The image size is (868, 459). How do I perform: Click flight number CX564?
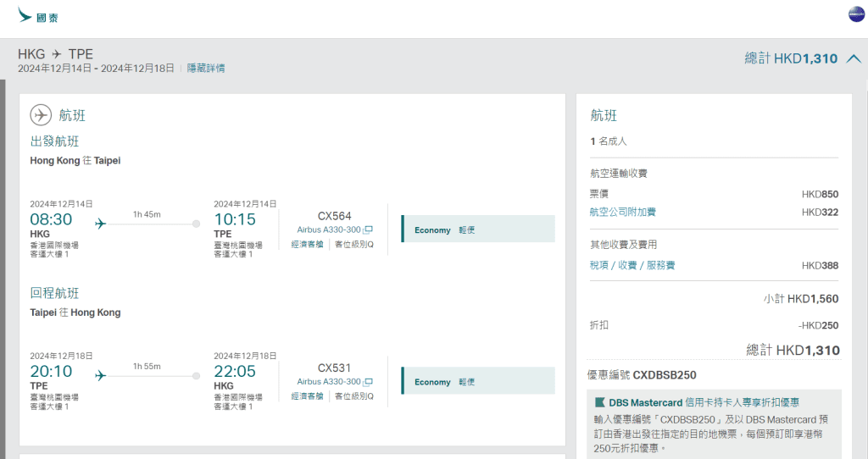coord(334,216)
